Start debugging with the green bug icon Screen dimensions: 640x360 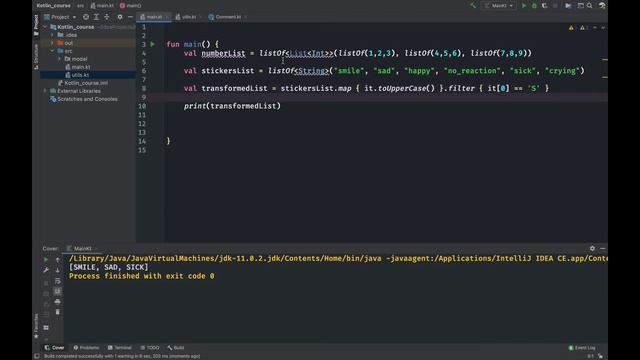coord(534,6)
